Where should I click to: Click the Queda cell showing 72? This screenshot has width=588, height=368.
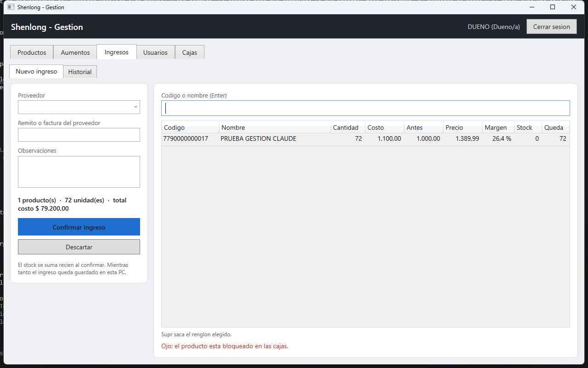563,138
